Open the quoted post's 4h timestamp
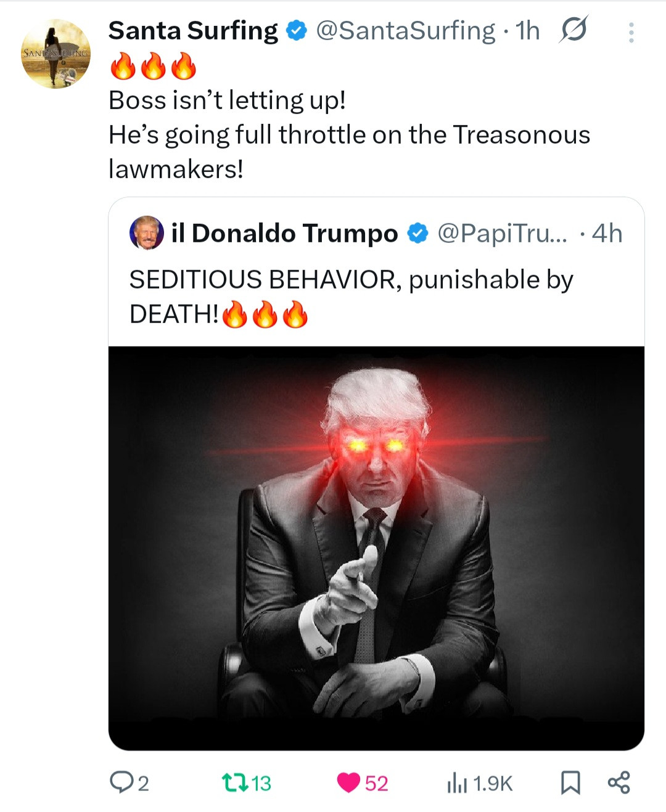 point(607,234)
